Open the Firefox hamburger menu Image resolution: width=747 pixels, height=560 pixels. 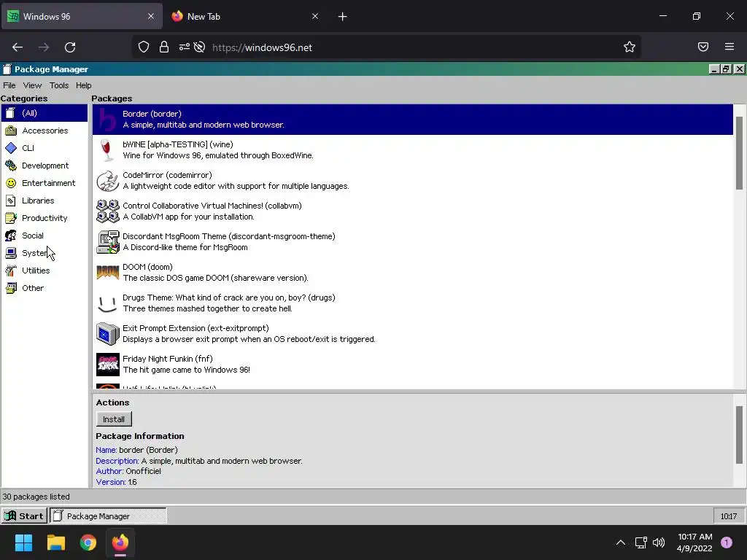(x=729, y=47)
